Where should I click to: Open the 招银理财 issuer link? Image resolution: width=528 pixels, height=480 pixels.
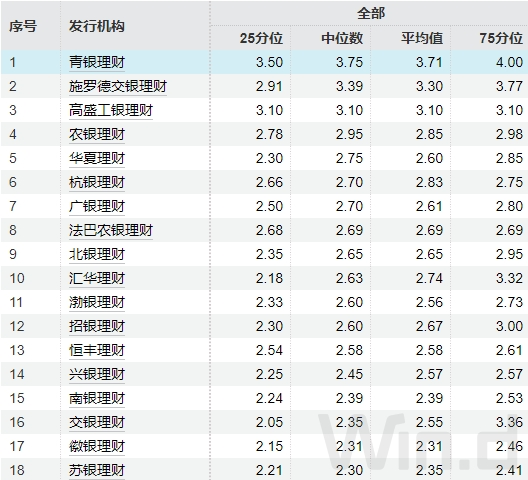point(97,326)
